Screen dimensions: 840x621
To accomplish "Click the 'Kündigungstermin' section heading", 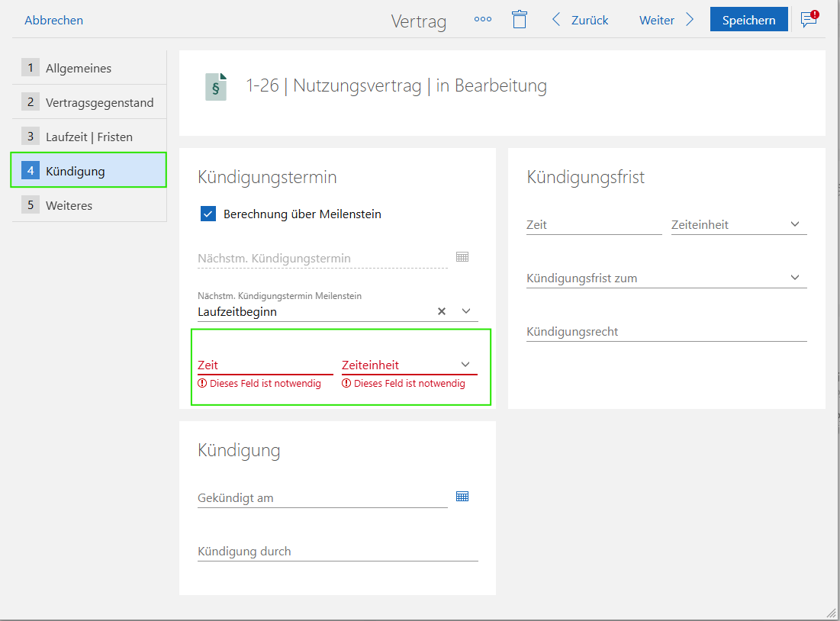I will click(267, 177).
